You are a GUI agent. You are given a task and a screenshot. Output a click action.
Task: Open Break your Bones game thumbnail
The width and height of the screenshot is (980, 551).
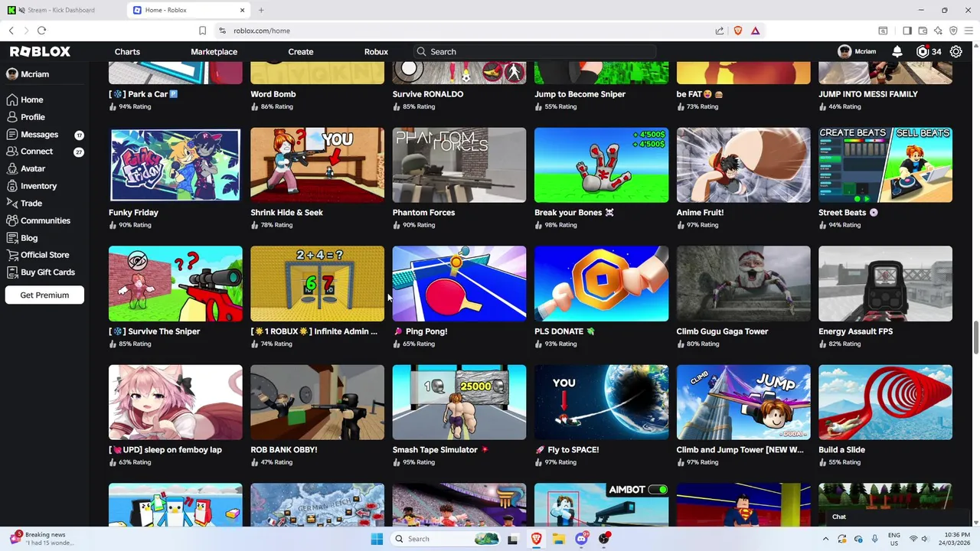tap(601, 165)
